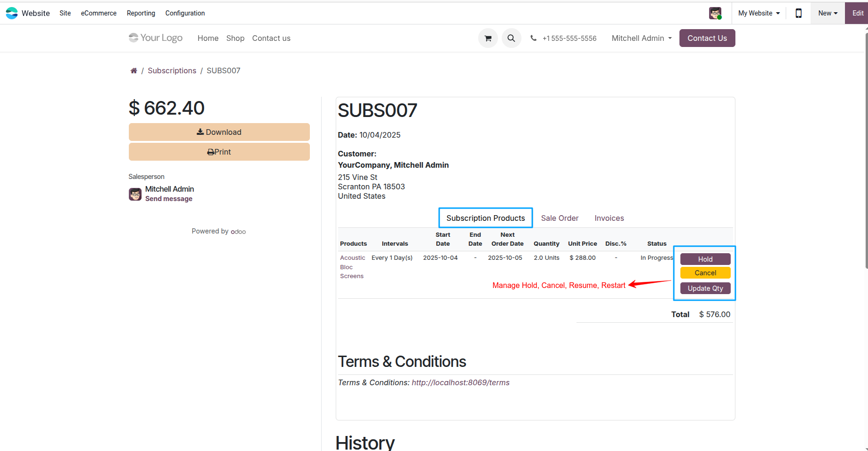Image resolution: width=868 pixels, height=451 pixels.
Task: Click the Odoo Website app logo icon
Action: click(x=12, y=13)
